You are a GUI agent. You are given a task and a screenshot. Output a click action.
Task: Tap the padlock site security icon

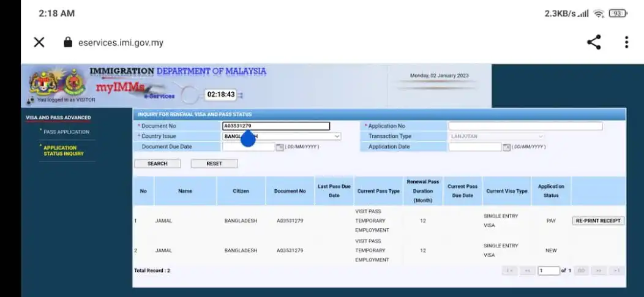click(x=68, y=42)
